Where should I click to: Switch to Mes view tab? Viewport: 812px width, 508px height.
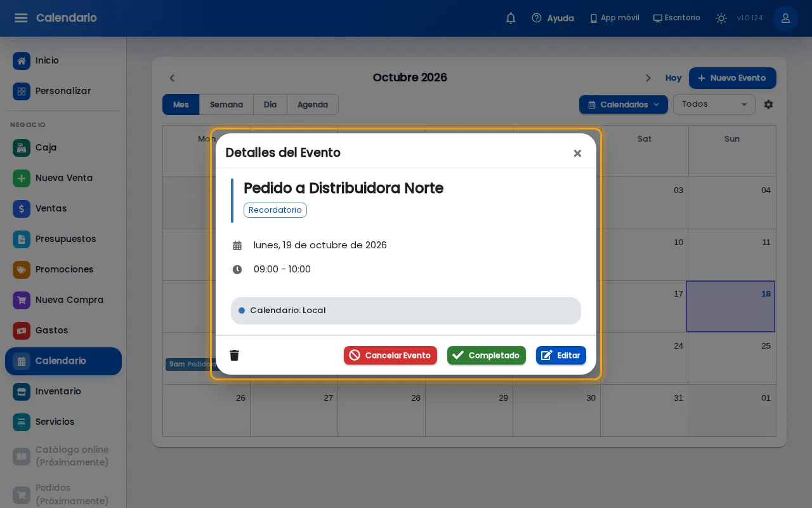tap(181, 105)
